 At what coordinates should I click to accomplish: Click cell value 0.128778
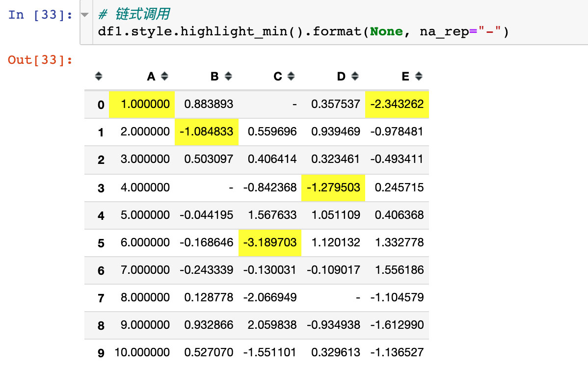coord(209,297)
